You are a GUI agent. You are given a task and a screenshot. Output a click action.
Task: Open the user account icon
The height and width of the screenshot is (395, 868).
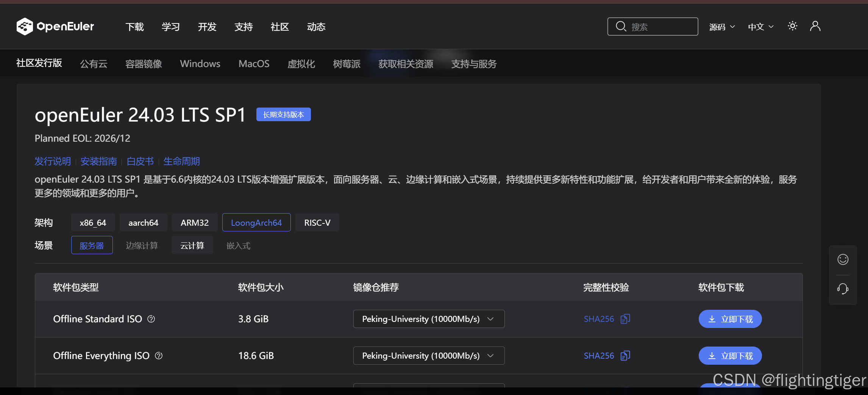[815, 26]
